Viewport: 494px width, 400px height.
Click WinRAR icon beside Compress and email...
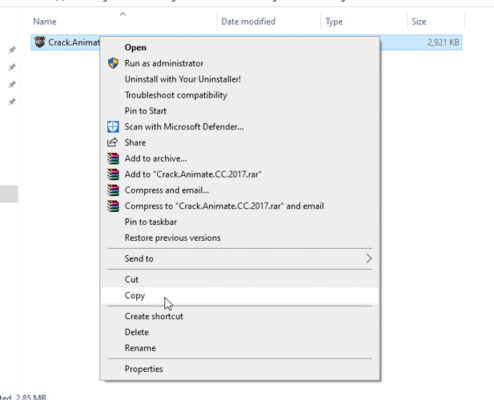click(113, 190)
